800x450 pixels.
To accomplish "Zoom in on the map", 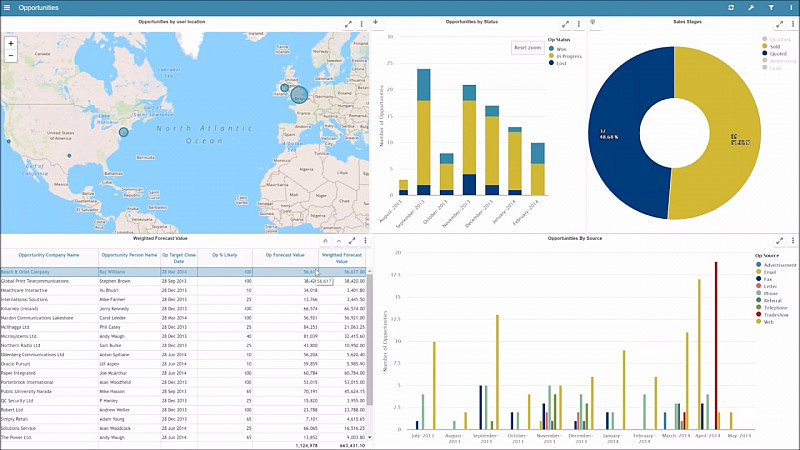I will click(x=11, y=43).
